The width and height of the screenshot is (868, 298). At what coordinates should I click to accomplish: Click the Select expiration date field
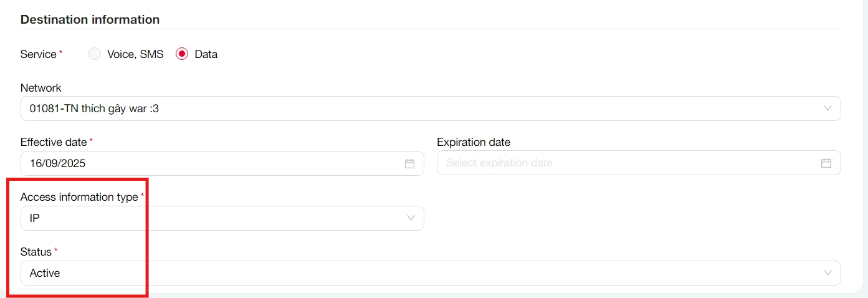[x=623, y=163]
